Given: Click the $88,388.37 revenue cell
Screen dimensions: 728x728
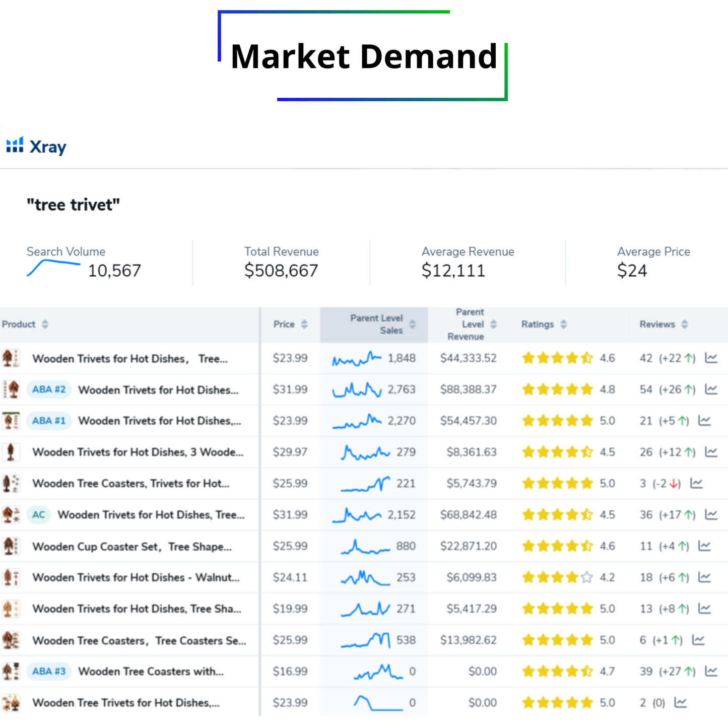Looking at the screenshot, I should pyautogui.click(x=468, y=389).
